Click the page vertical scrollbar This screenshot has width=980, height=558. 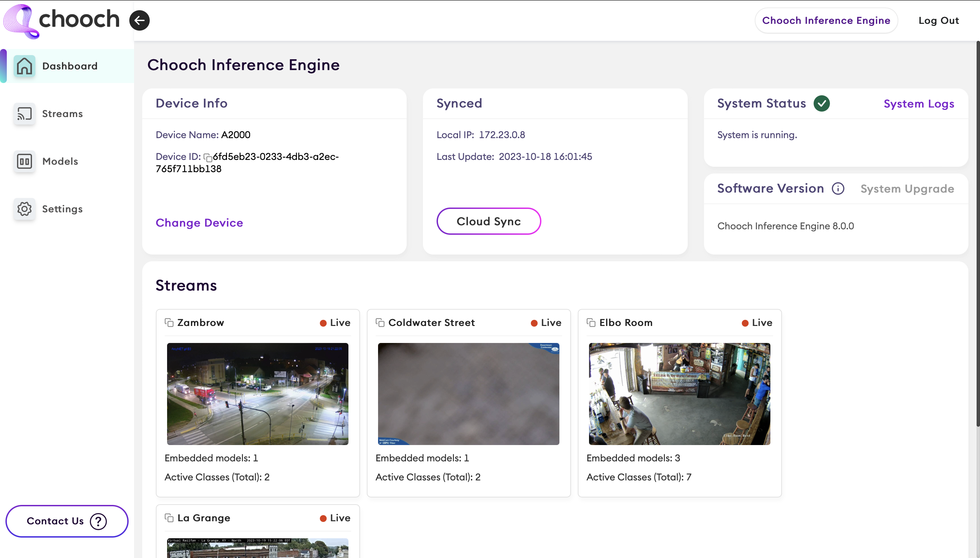[977, 234]
